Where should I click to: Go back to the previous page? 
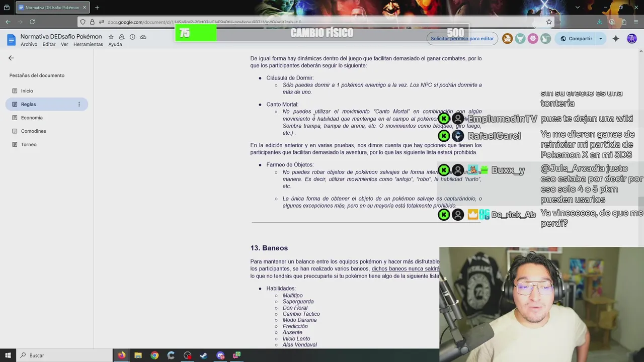pyautogui.click(x=8, y=22)
